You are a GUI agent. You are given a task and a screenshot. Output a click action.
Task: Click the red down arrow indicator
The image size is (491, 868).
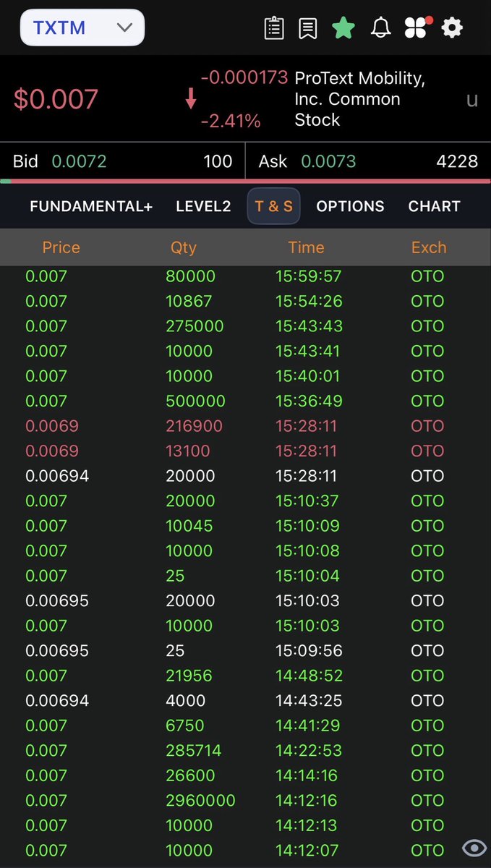coord(191,99)
